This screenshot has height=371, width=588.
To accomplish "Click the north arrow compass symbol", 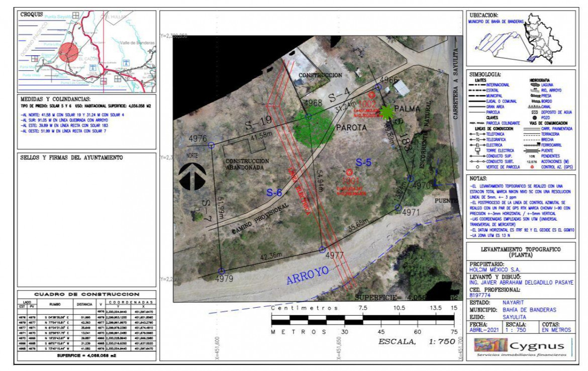I will 192,176.
